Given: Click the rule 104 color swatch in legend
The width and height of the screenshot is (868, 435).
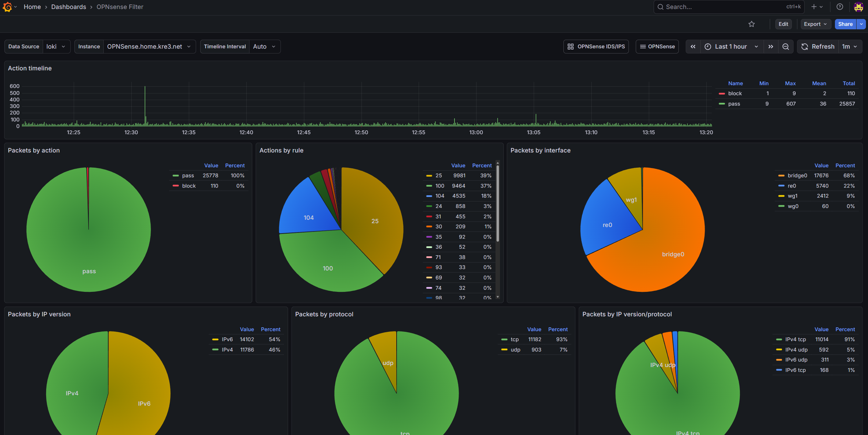Looking at the screenshot, I should 429,196.
